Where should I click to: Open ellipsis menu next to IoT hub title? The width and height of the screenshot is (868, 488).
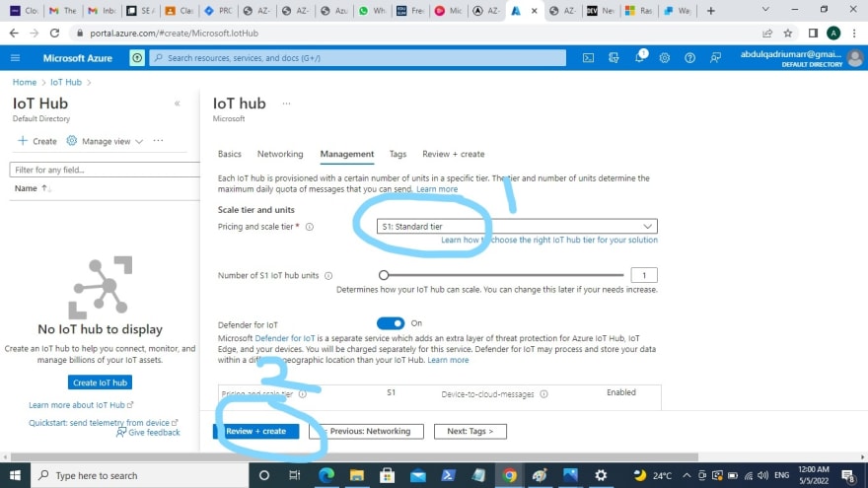(286, 104)
